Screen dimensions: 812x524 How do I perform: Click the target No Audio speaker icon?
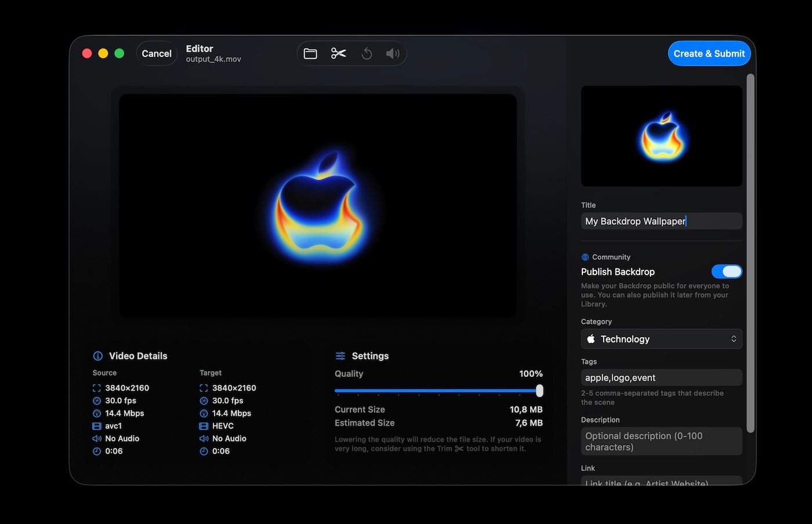pyautogui.click(x=204, y=439)
